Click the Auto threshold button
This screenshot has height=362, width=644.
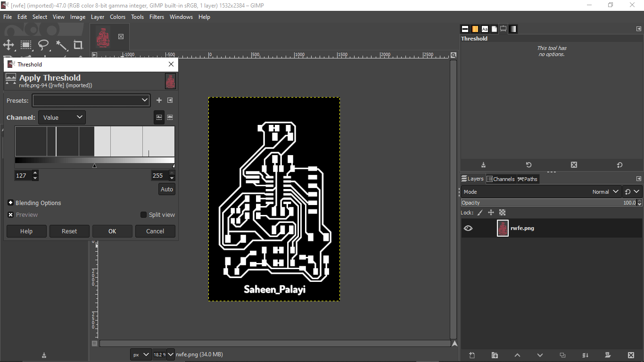tap(167, 189)
